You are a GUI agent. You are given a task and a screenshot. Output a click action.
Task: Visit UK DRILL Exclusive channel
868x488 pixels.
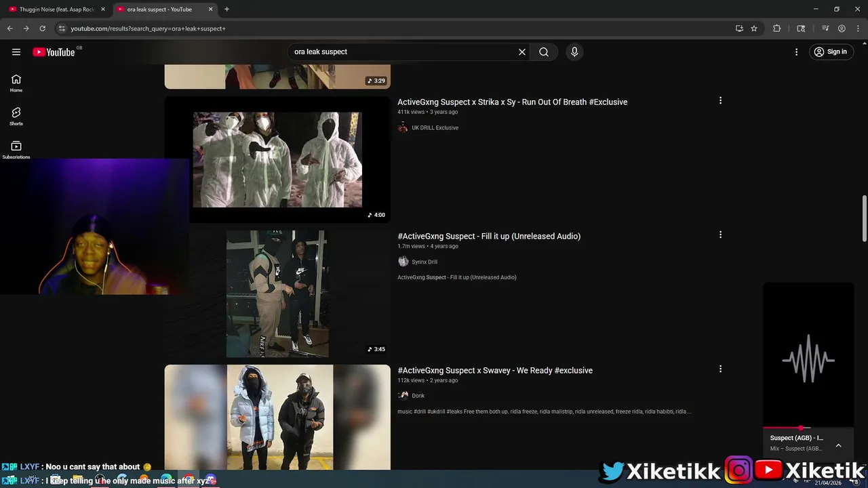click(435, 127)
